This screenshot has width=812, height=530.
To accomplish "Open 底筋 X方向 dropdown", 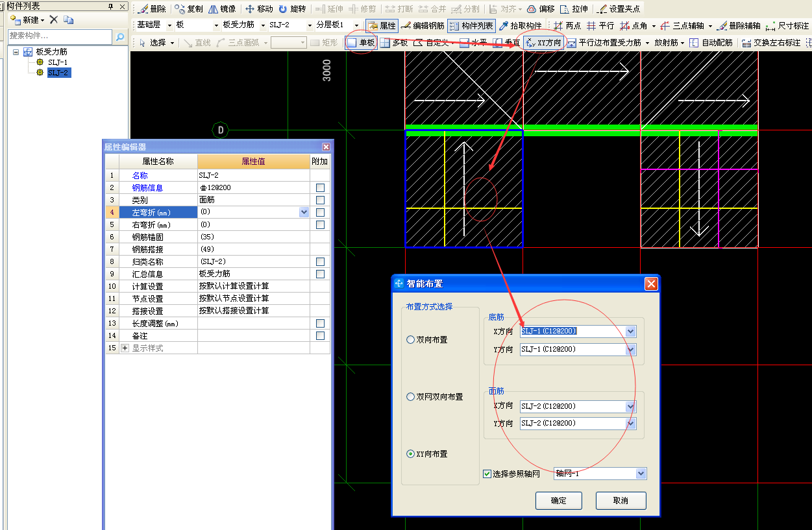I will [x=631, y=331].
